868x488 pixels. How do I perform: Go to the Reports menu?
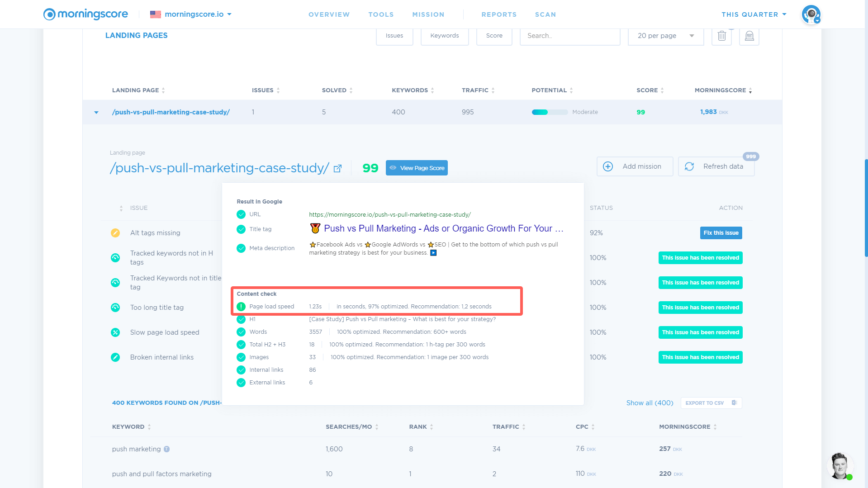(499, 14)
